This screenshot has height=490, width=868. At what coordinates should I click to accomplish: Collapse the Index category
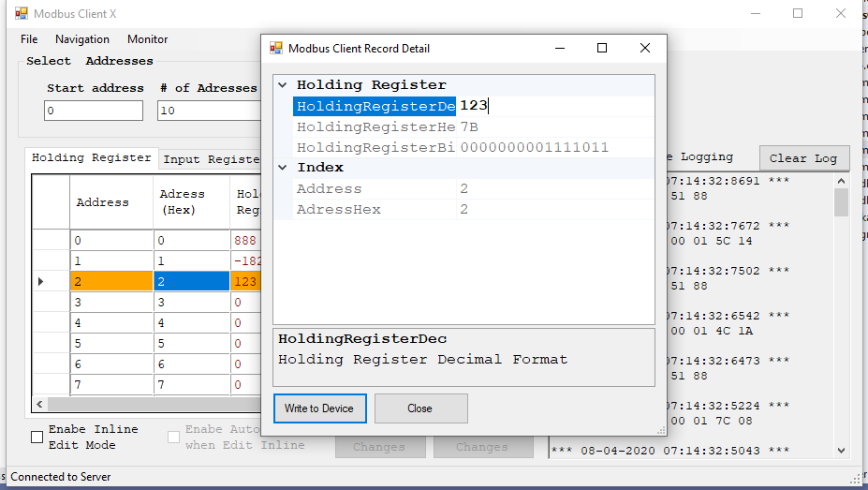pos(283,167)
